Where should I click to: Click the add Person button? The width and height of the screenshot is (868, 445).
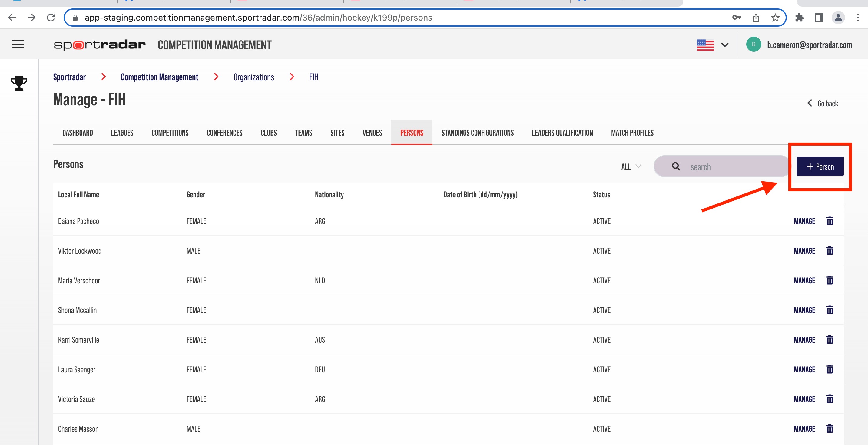(x=820, y=166)
